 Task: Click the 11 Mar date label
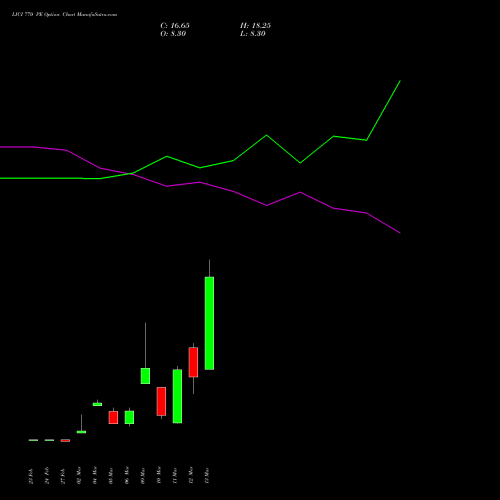click(175, 476)
